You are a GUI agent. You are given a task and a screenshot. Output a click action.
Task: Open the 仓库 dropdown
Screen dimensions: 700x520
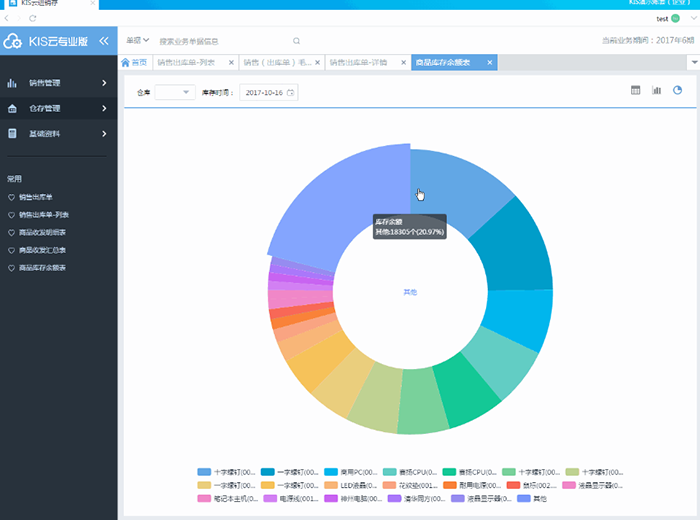174,93
